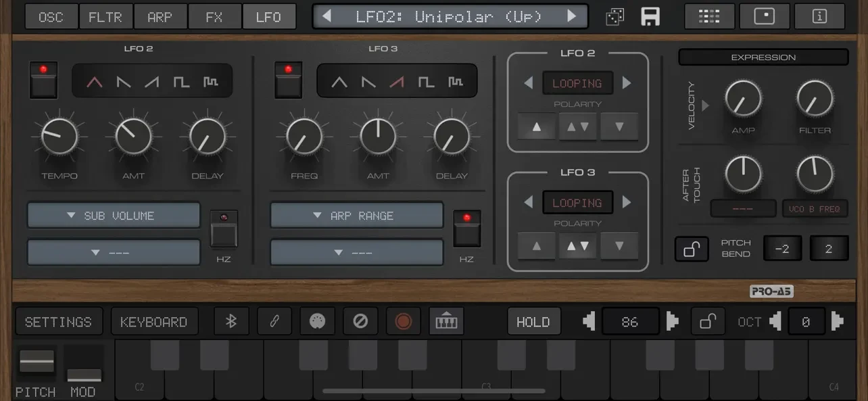Toggle the piano keyboard icon
The height and width of the screenshot is (401, 868).
(446, 321)
